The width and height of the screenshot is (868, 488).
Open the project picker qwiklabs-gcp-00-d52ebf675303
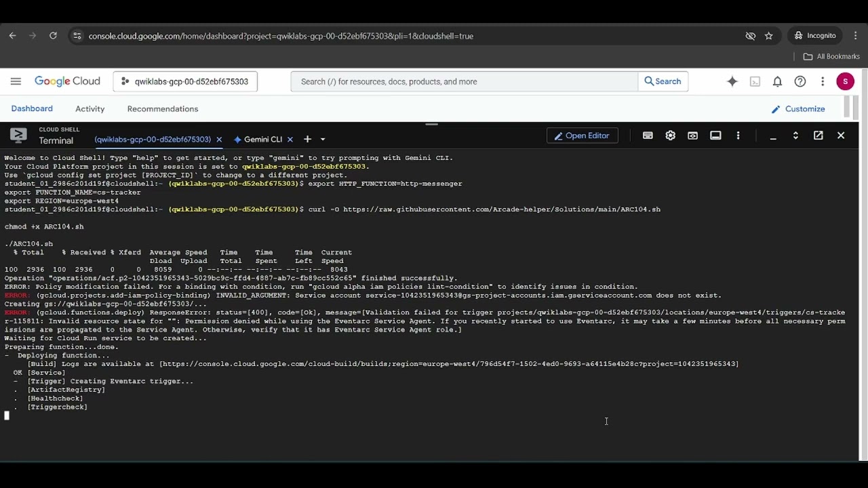185,81
